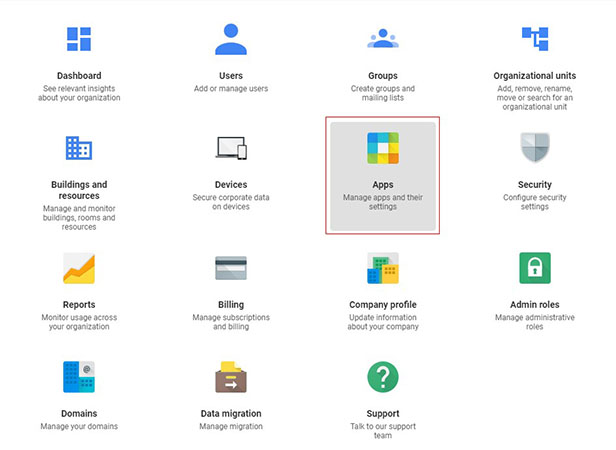
Task: Click the Data migration heading
Action: [231, 413]
